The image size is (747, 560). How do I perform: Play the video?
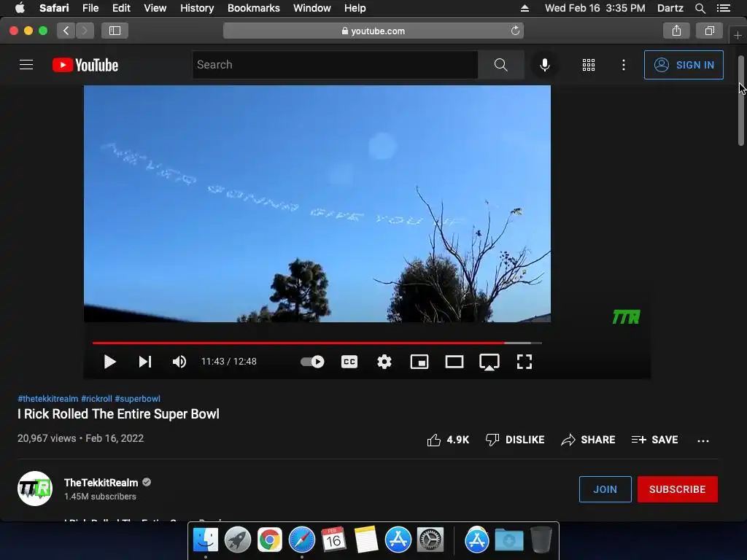109,362
